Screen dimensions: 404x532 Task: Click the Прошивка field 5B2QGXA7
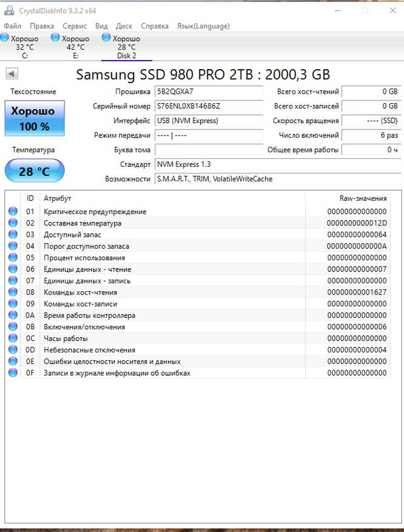coord(209,92)
